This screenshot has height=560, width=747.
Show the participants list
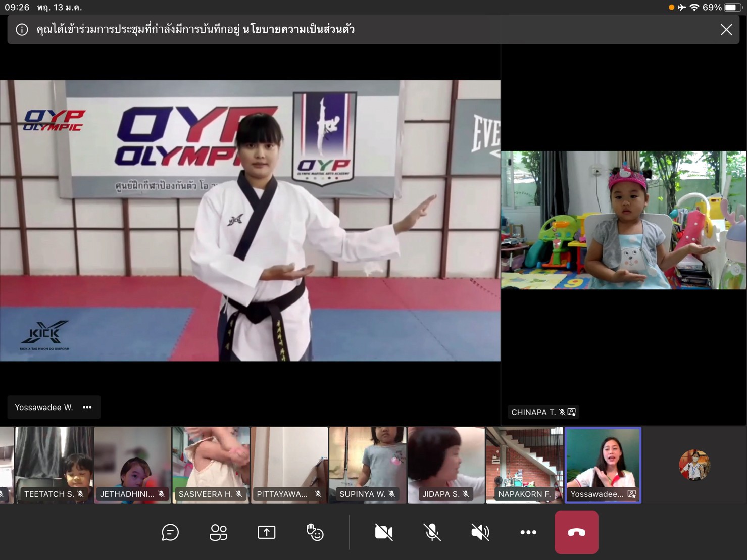(218, 532)
